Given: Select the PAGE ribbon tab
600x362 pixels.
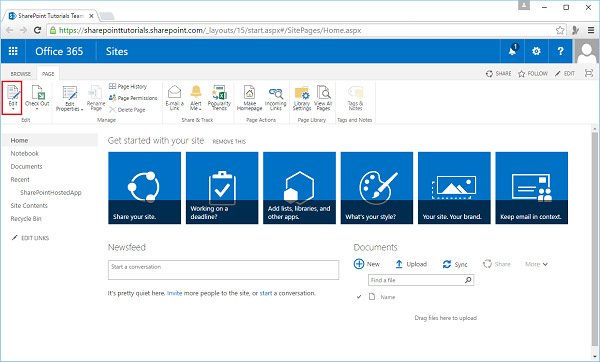Looking at the screenshot, I should click(48, 74).
